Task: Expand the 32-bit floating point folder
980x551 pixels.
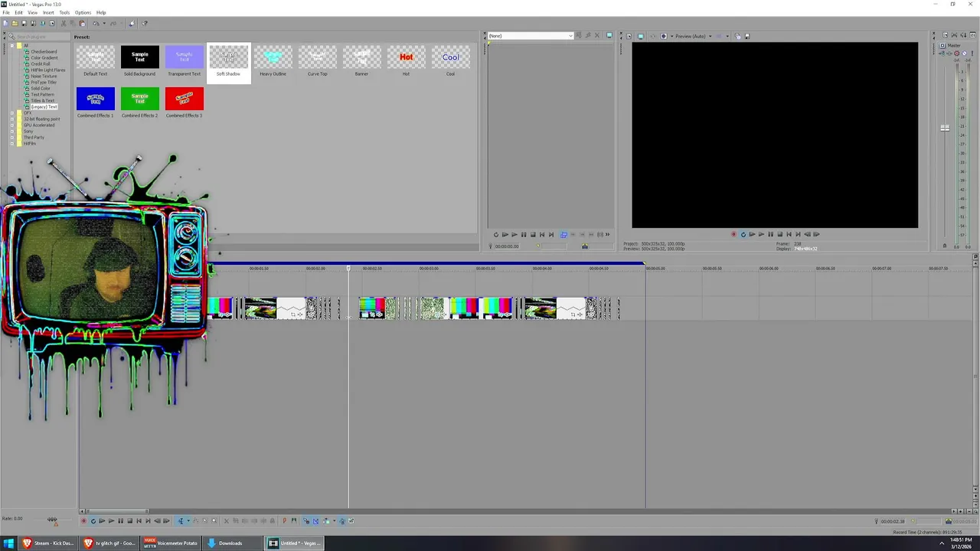Action: 11,119
